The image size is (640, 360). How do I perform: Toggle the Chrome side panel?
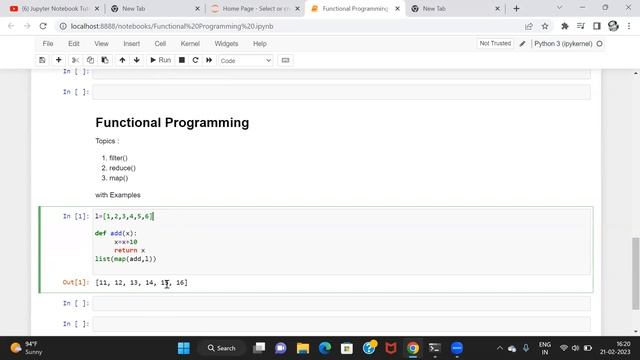(597, 26)
